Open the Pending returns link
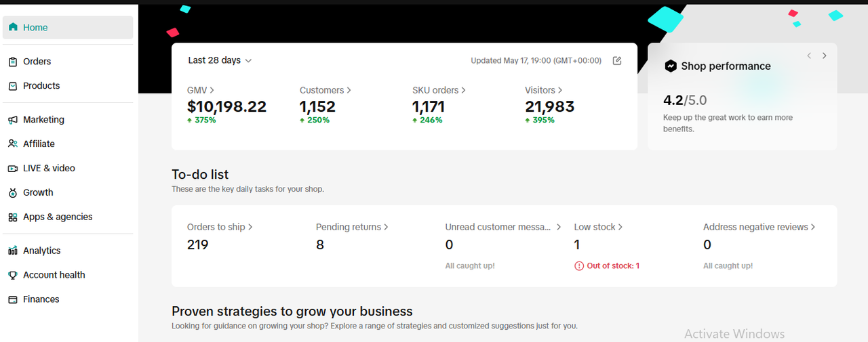 352,227
